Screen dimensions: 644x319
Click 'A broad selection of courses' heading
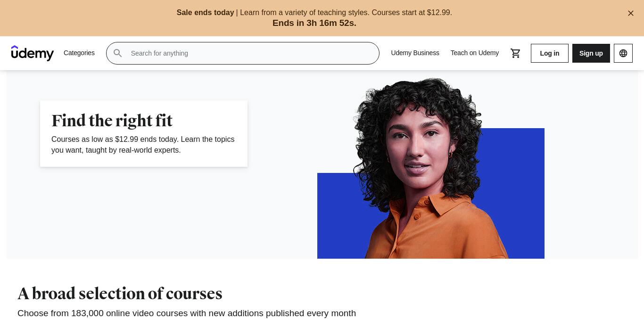[120, 294]
